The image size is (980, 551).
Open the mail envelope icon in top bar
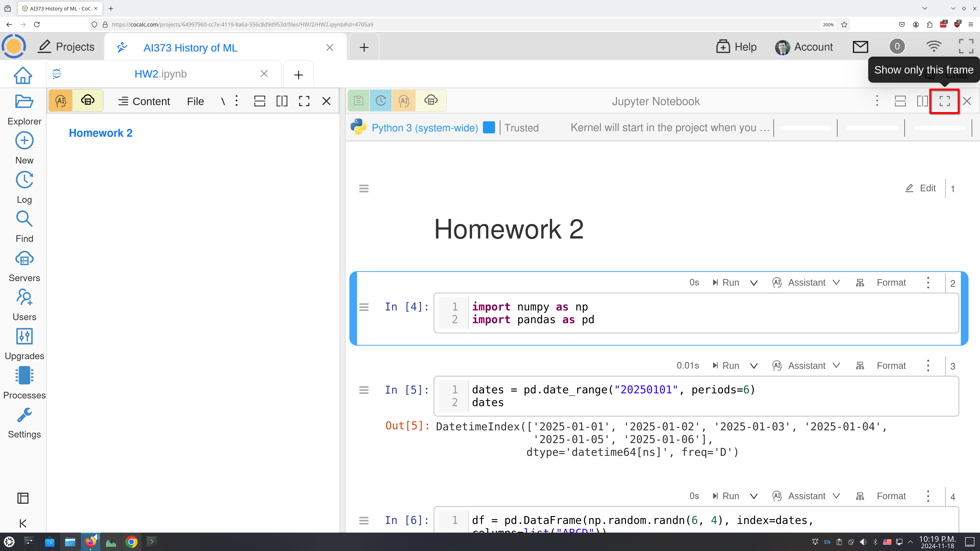(860, 47)
